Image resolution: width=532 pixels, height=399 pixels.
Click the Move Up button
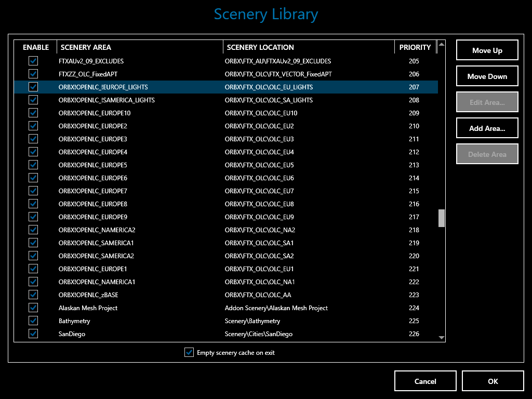click(487, 50)
